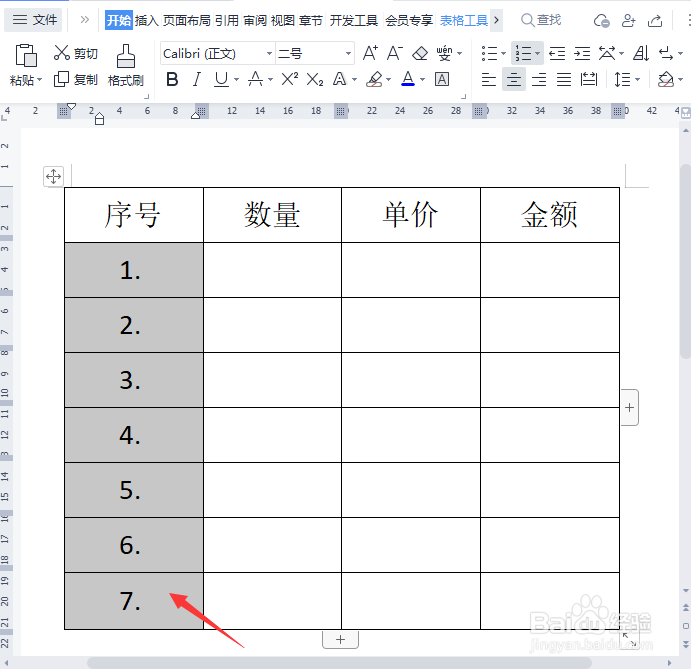Set paragraph alignment to left
Viewport: 691px width, 669px height.
(x=488, y=79)
